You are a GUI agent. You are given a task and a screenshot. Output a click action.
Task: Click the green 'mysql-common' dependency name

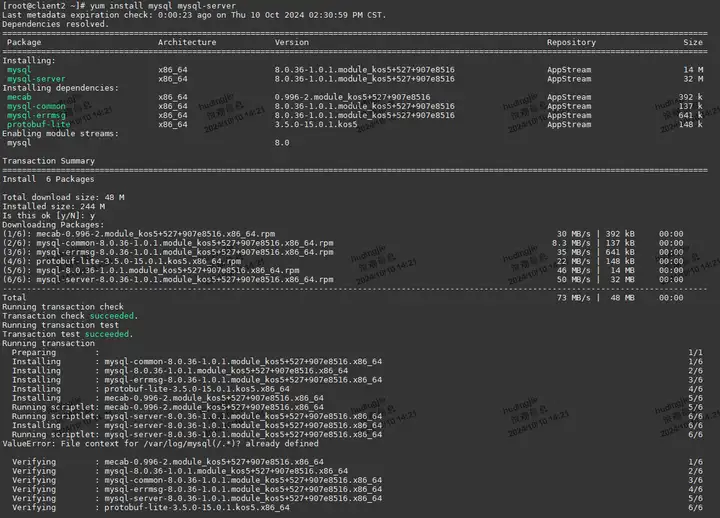tap(36, 106)
